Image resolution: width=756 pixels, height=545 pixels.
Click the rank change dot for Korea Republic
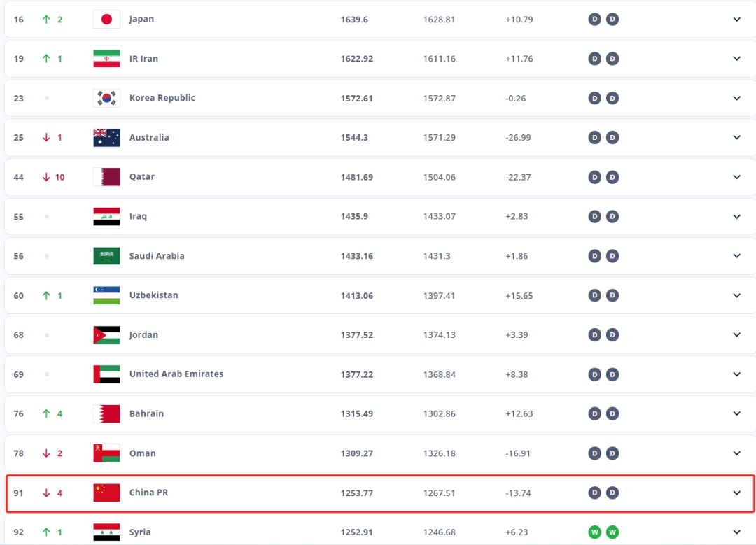48,98
